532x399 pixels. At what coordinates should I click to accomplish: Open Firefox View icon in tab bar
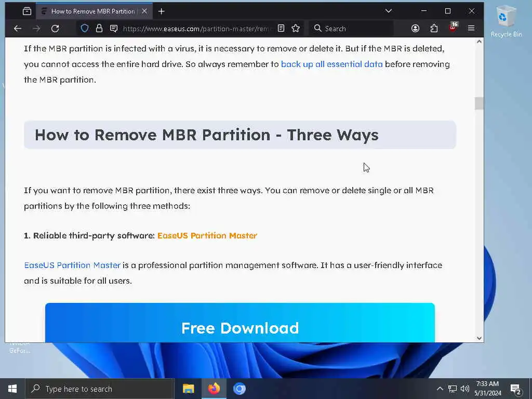tap(27, 11)
